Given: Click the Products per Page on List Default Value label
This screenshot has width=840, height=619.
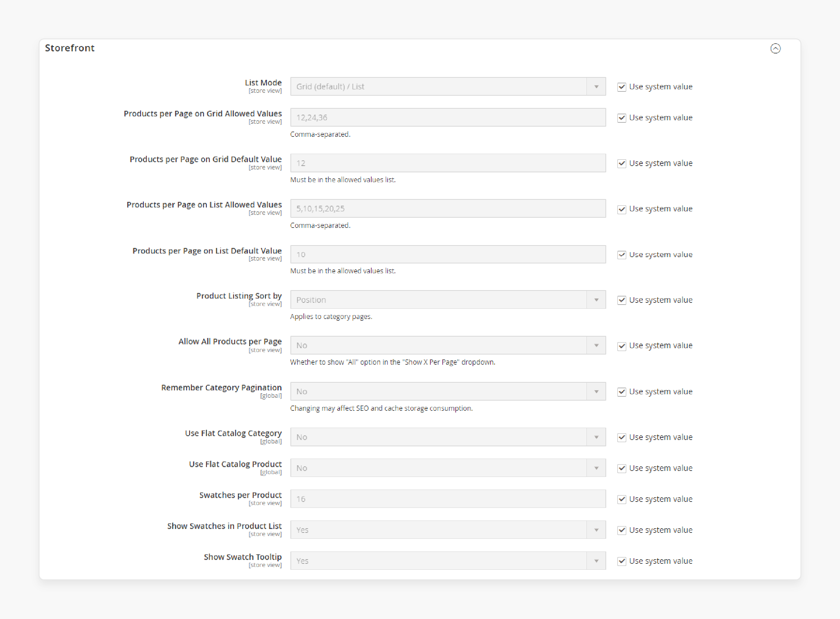Looking at the screenshot, I should click(207, 251).
